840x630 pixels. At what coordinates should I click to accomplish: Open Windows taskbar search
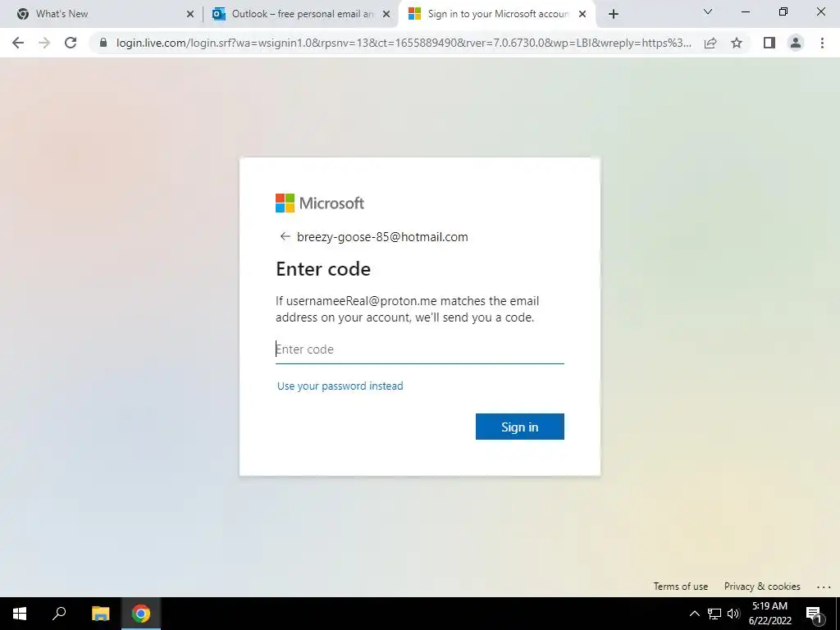pyautogui.click(x=59, y=614)
